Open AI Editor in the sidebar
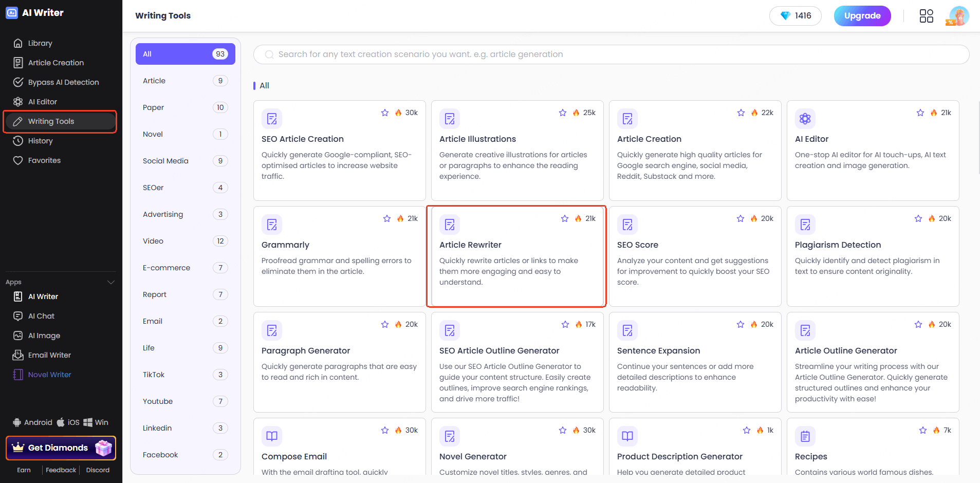980x483 pixels. point(60,102)
